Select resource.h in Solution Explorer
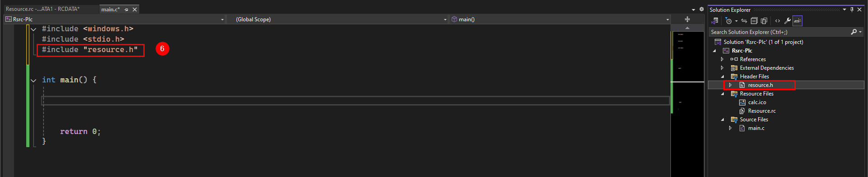The height and width of the screenshot is (177, 868). point(760,85)
